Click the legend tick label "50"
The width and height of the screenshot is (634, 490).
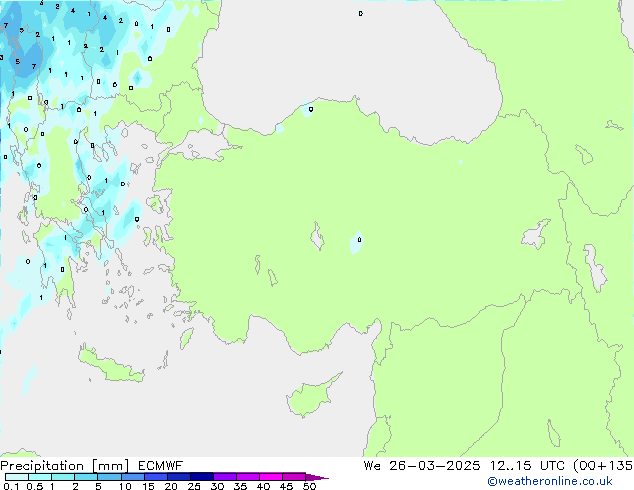pyautogui.click(x=309, y=486)
